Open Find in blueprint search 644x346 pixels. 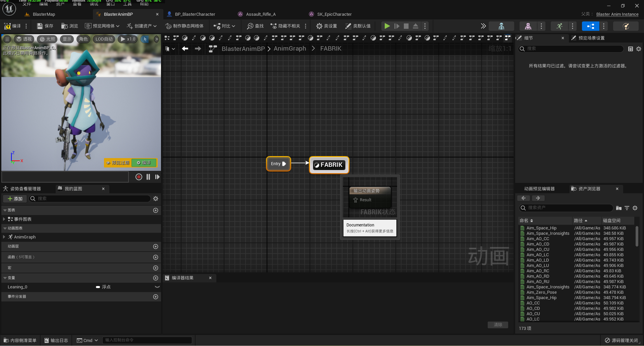click(x=255, y=26)
